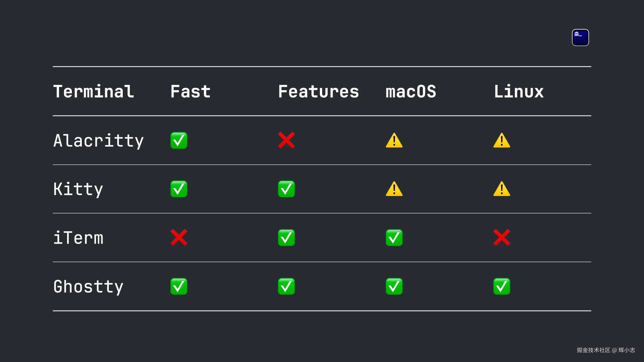Click the Ghostty row label
Screen dimensions: 644x362
pyautogui.click(x=88, y=286)
